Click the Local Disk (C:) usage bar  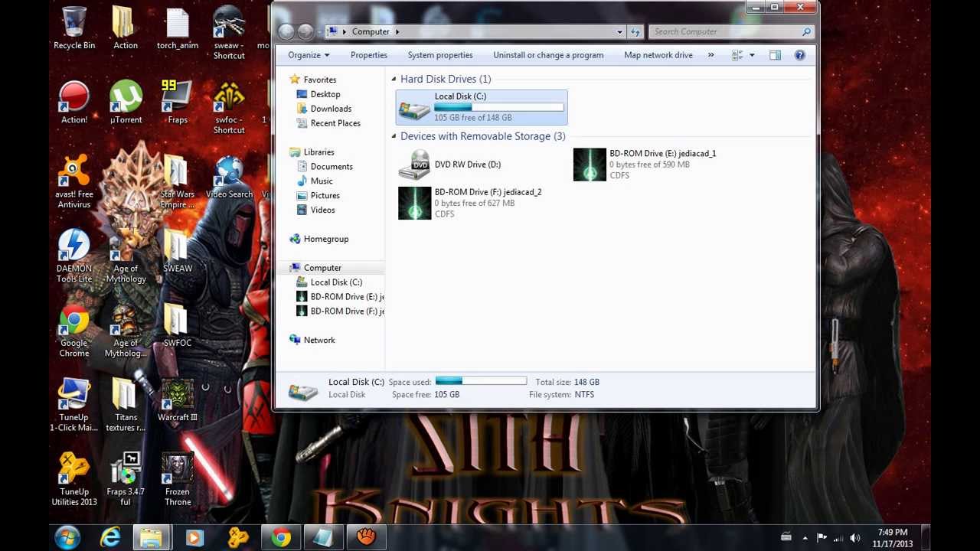point(499,107)
